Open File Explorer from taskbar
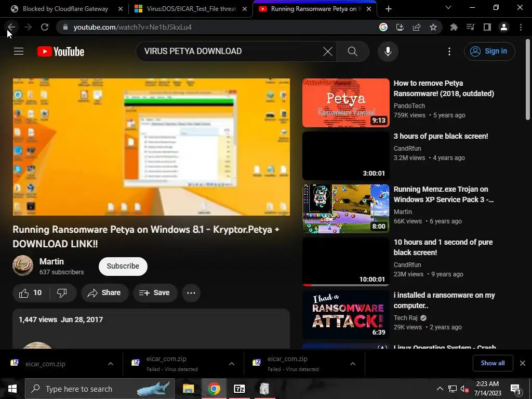The height and width of the screenshot is (399, 532). (x=188, y=389)
